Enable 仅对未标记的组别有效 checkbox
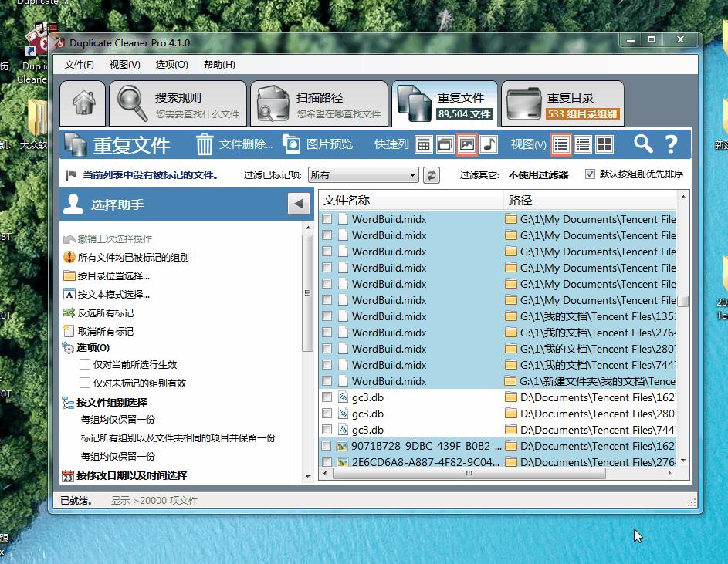Image resolution: width=728 pixels, height=564 pixels. coord(84,383)
